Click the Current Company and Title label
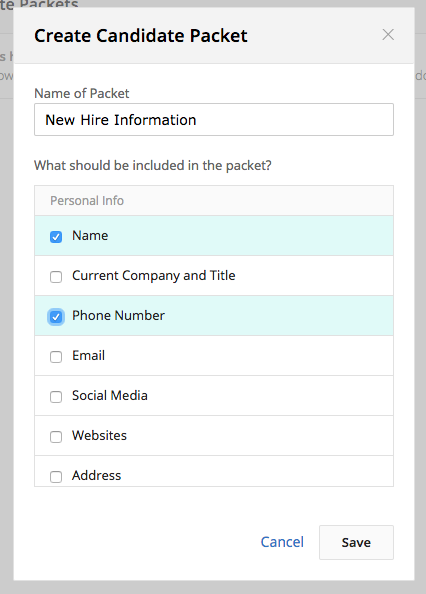Screen dimensions: 426x594 (154, 276)
